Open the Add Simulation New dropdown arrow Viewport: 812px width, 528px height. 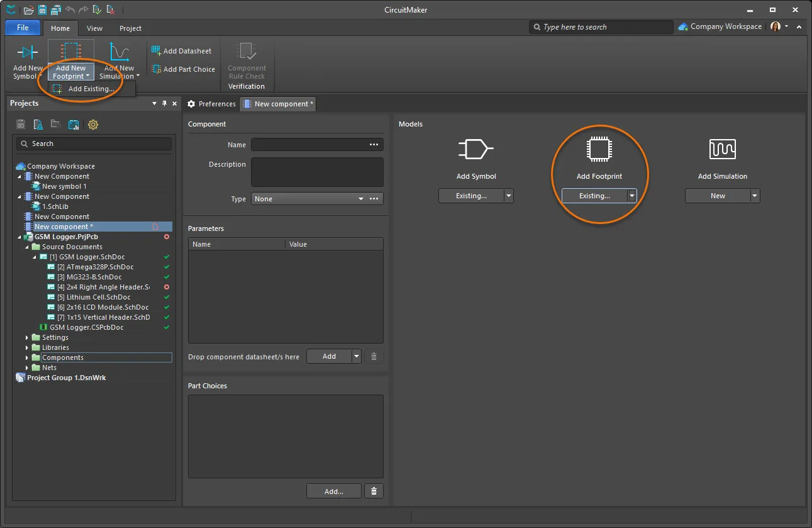[755, 196]
